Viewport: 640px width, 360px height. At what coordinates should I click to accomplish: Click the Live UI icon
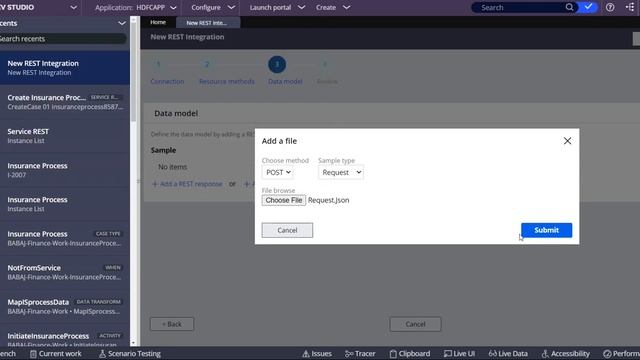pyautogui.click(x=447, y=354)
